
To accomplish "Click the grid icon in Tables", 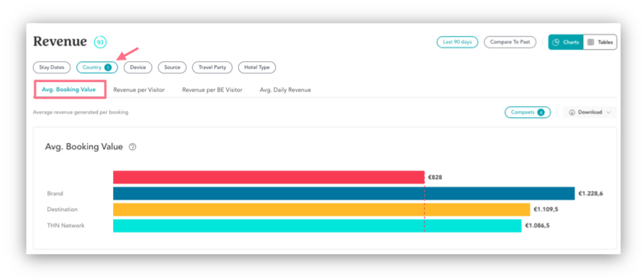I will pyautogui.click(x=591, y=42).
